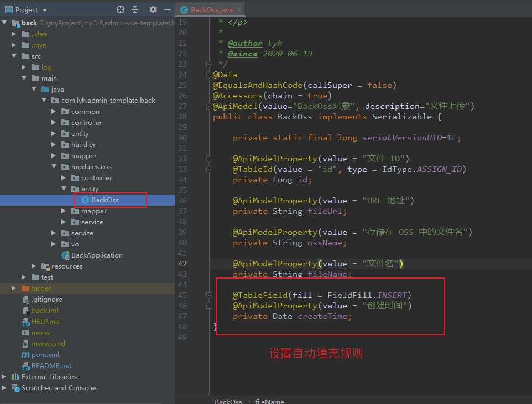The width and height of the screenshot is (532, 404).
Task: Open the HELP.md file
Action: click(45, 321)
